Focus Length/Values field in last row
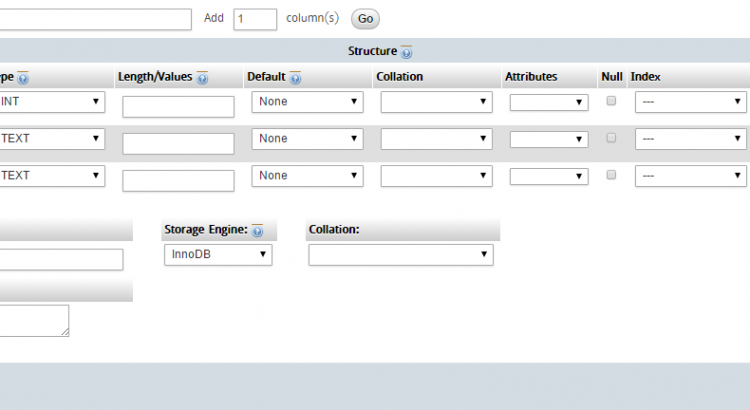This screenshot has width=750, height=410. tap(178, 180)
